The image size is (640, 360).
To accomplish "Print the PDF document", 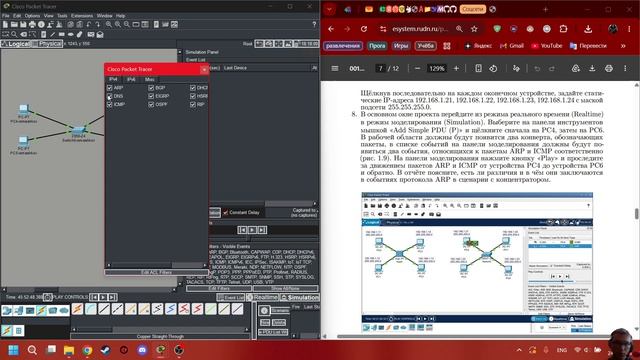I will click(x=609, y=69).
